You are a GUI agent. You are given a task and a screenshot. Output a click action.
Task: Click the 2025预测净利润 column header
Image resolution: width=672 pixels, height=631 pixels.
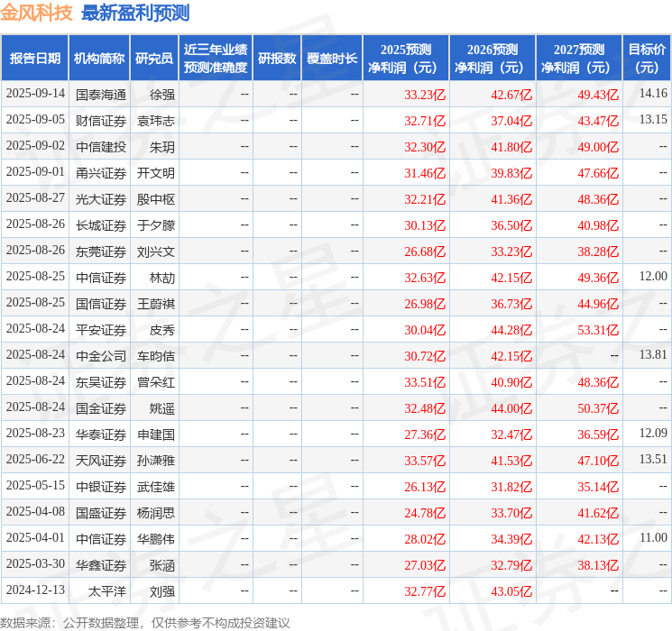click(x=406, y=59)
